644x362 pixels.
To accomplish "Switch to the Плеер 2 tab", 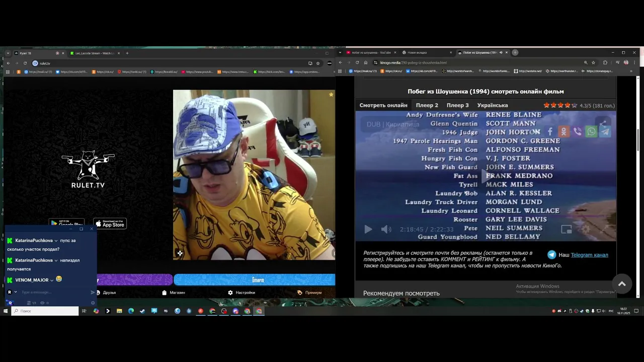I will (427, 105).
